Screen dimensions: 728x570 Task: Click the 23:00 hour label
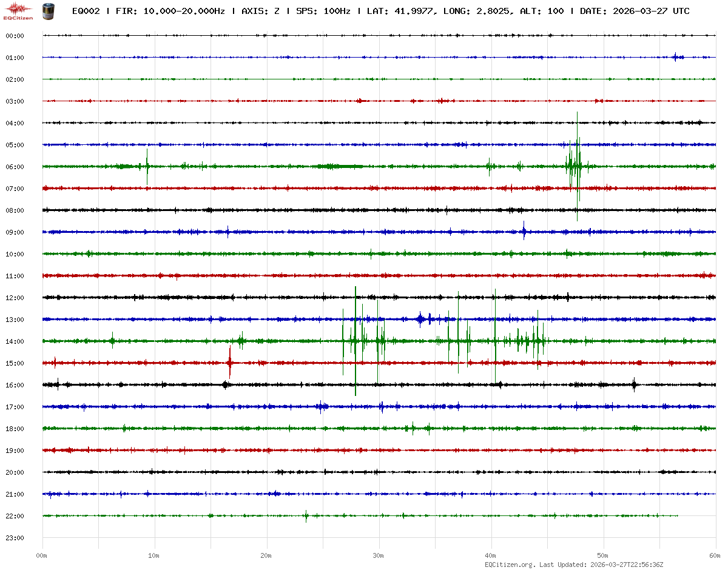[15, 538]
